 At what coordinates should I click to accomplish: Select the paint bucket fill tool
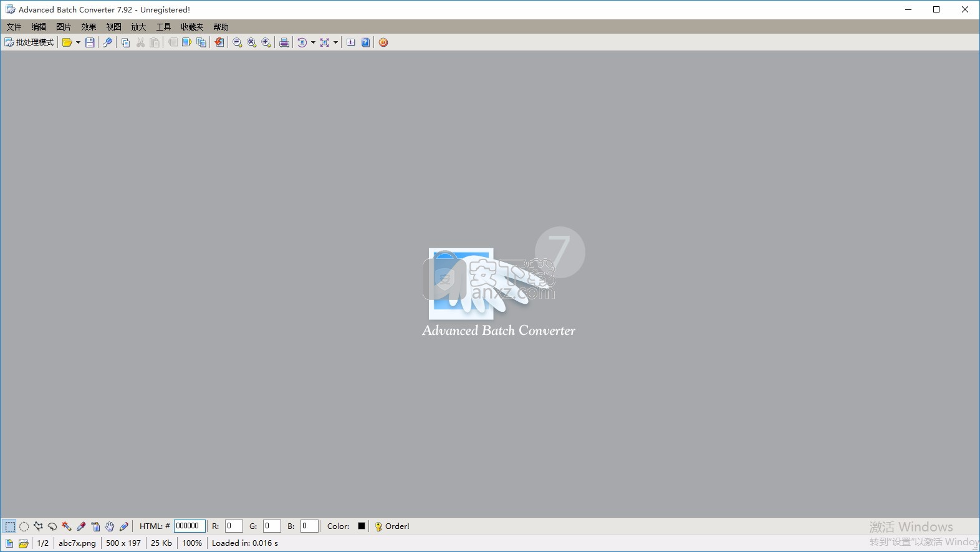coord(95,526)
